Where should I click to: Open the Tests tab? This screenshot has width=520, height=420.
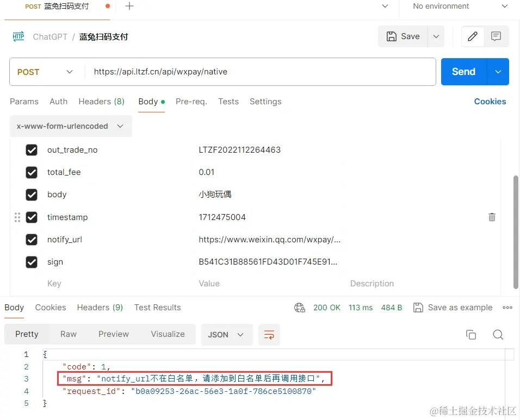click(228, 102)
